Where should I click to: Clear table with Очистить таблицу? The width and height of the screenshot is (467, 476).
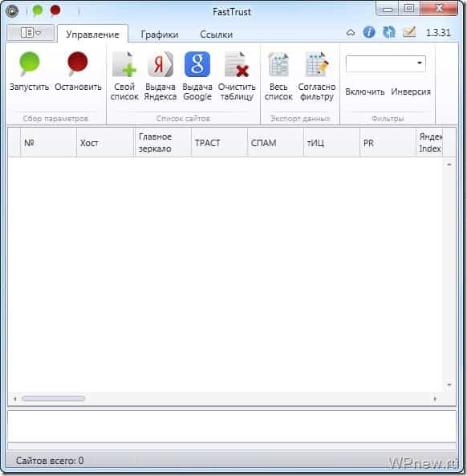[x=237, y=76]
